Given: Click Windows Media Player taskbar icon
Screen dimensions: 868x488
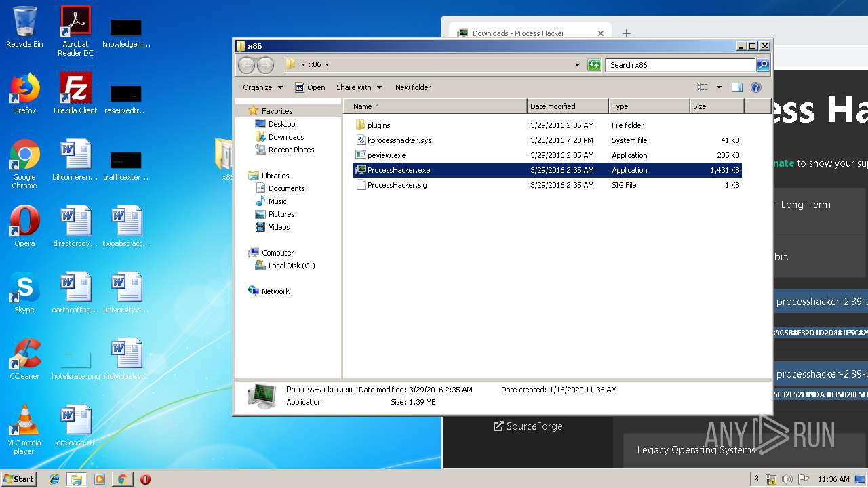Looking at the screenshot, I should [100, 479].
